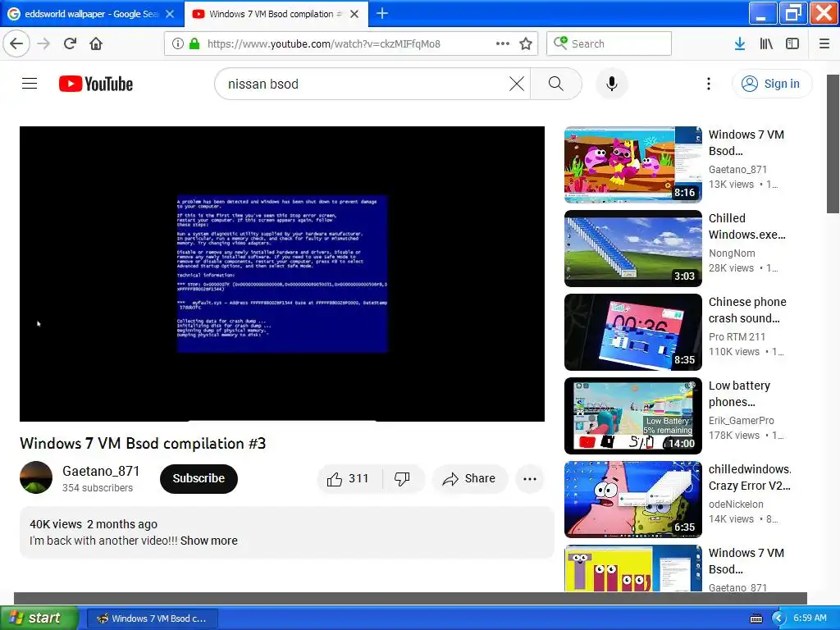Open YouTube settings three-dot menu
The image size is (840, 630).
(x=709, y=84)
